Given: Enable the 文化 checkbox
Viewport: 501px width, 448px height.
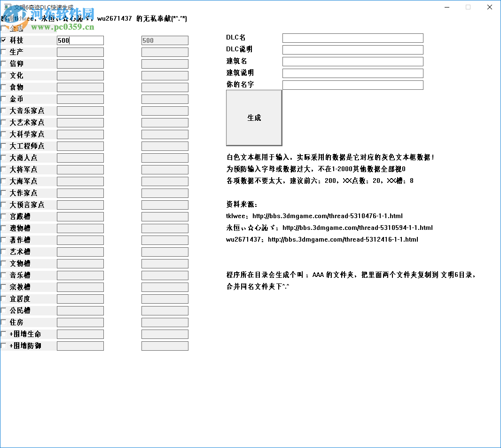Looking at the screenshot, I should coord(4,75).
